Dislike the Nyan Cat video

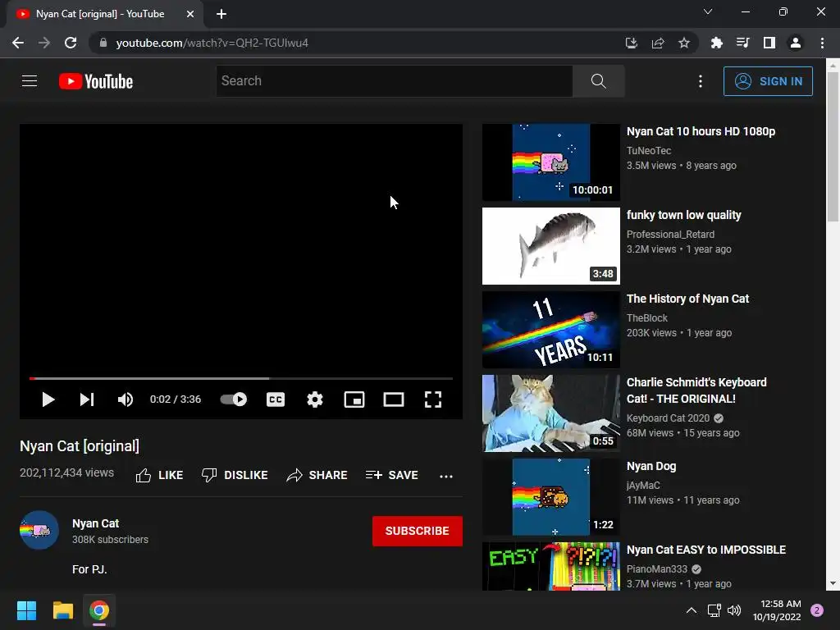(235, 475)
